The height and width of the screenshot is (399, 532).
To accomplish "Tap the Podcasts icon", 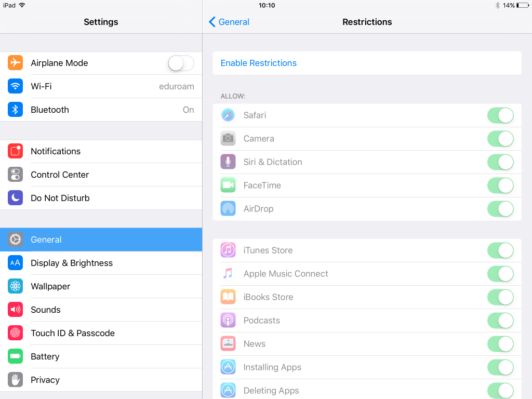I will pos(228,320).
